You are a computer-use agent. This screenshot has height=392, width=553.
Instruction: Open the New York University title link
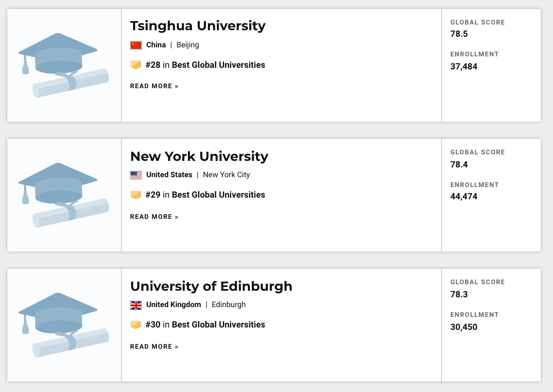coord(199,156)
